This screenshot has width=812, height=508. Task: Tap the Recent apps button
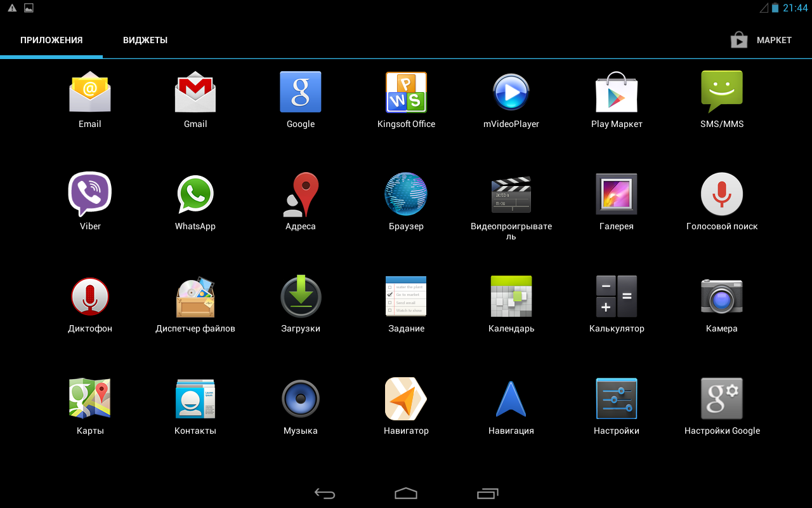coord(487,493)
